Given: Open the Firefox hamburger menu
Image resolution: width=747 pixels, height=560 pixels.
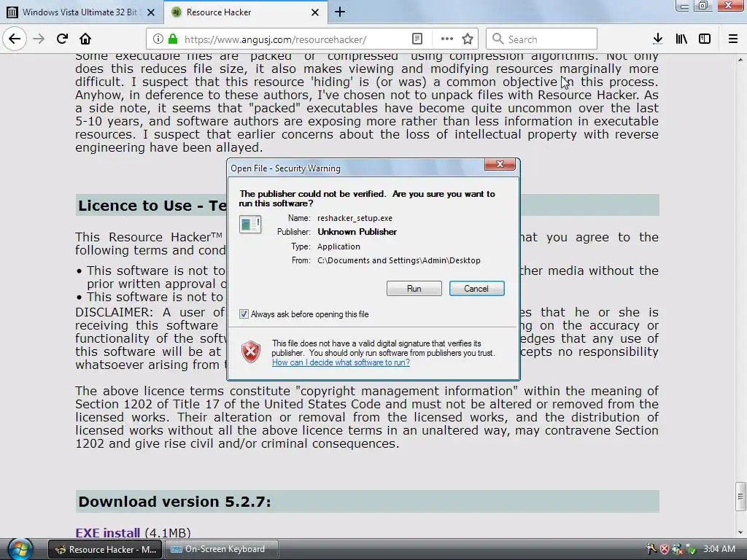Looking at the screenshot, I should coord(733,39).
